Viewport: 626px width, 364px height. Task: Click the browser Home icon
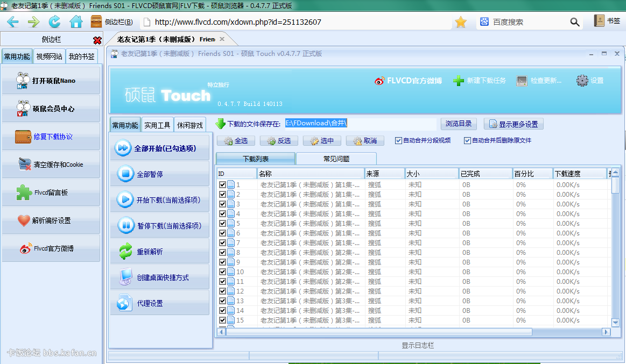[76, 22]
